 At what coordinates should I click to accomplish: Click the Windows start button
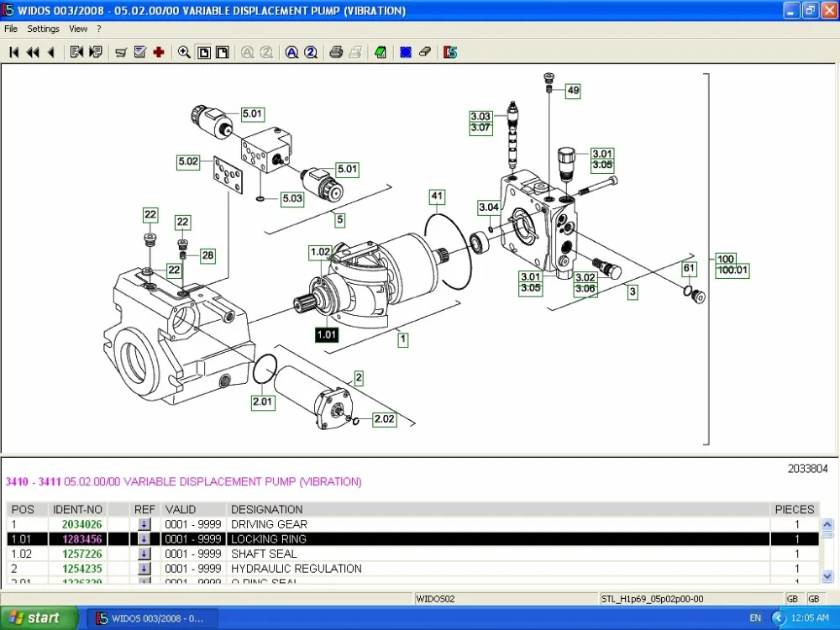(x=39, y=617)
